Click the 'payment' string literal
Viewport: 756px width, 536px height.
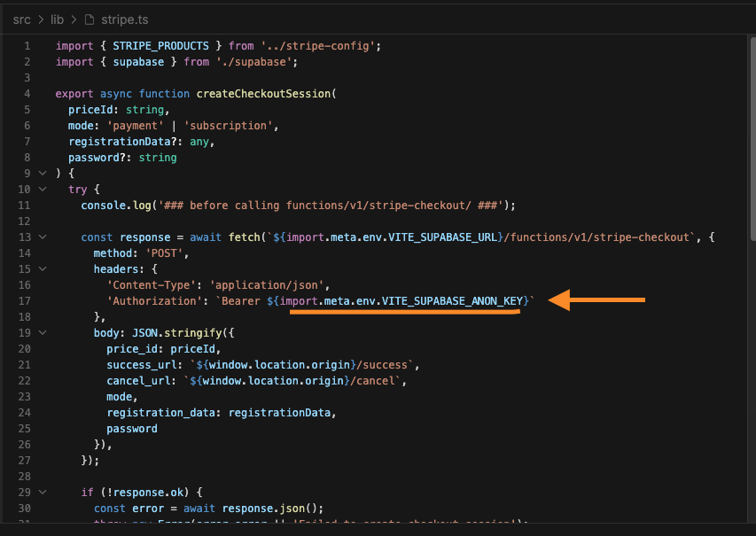pos(135,125)
